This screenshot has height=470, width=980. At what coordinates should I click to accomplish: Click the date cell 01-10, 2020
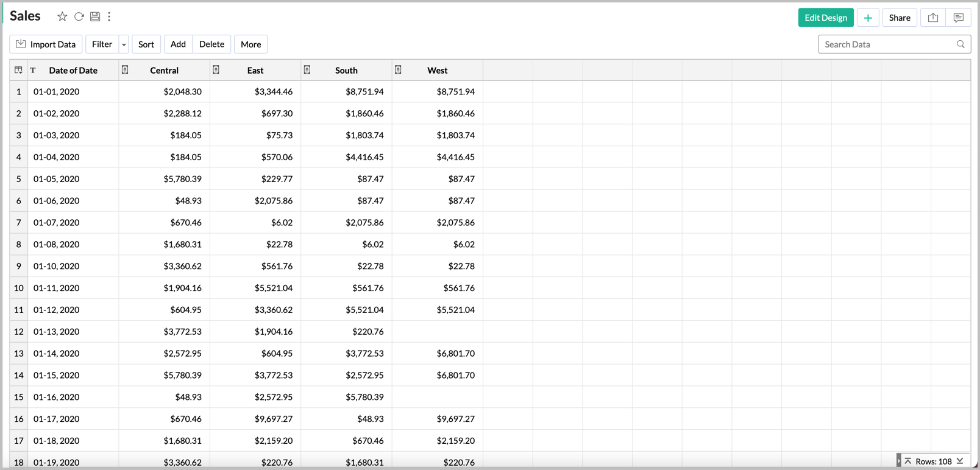click(x=73, y=266)
